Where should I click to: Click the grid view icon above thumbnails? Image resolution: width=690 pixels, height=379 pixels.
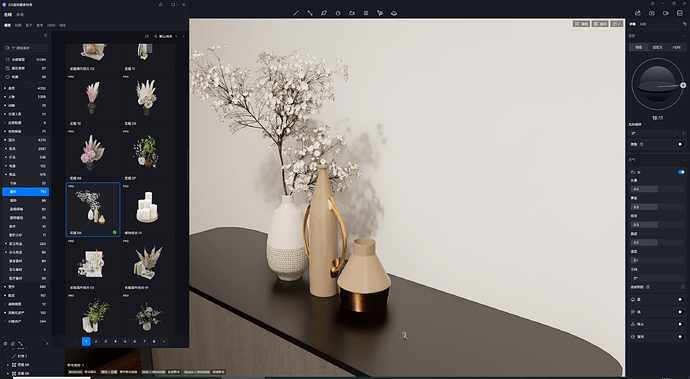click(x=147, y=36)
